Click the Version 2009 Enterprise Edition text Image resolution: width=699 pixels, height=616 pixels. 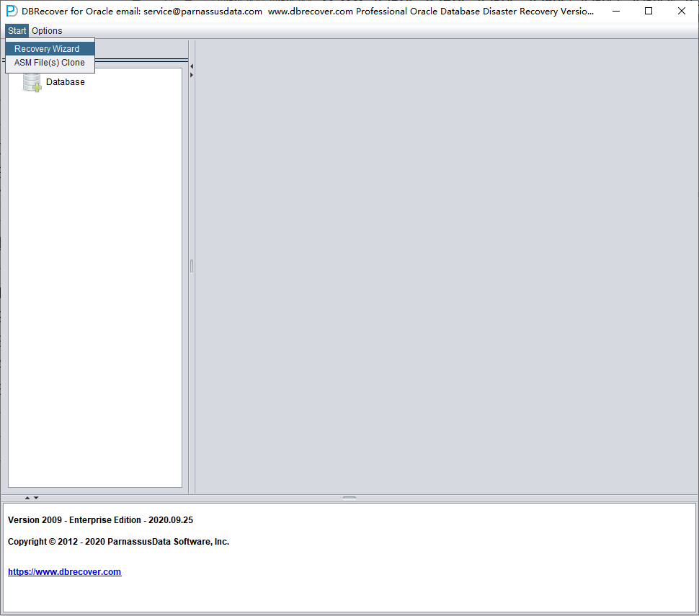(100, 519)
